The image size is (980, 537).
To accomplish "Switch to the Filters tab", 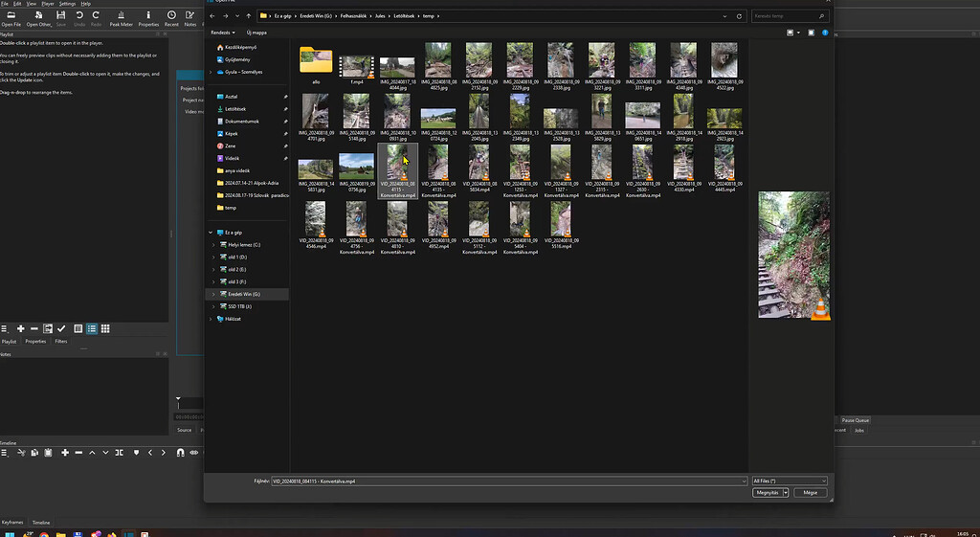I will [60, 341].
